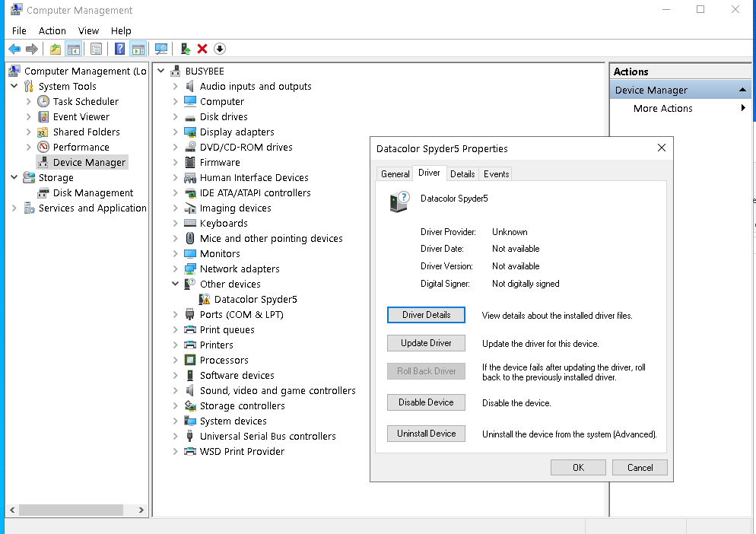Screen dimensions: 756x534
Task: Click the Properties sheet toolbar icon
Action: point(96,49)
